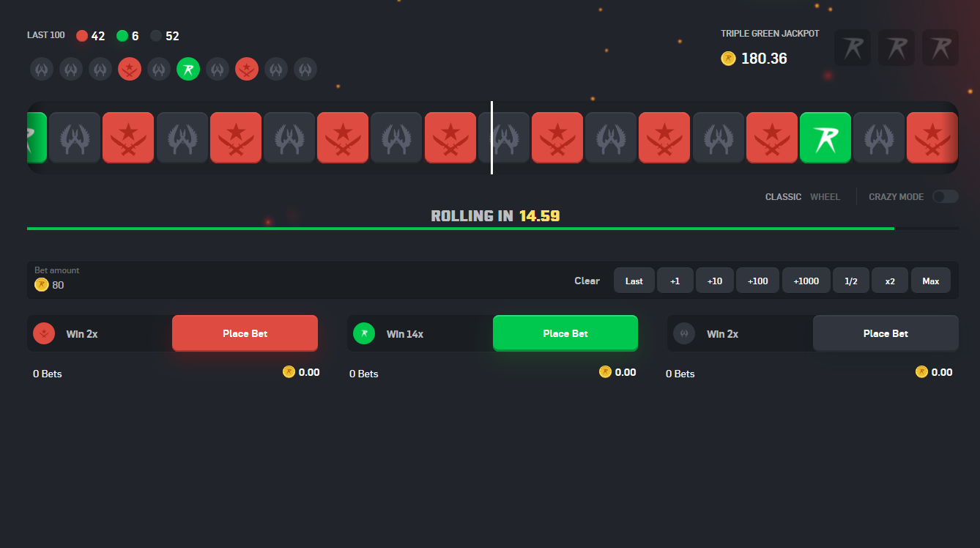Toggle the green Win 14x badge
Screen dimensions: 980x548
tap(364, 333)
